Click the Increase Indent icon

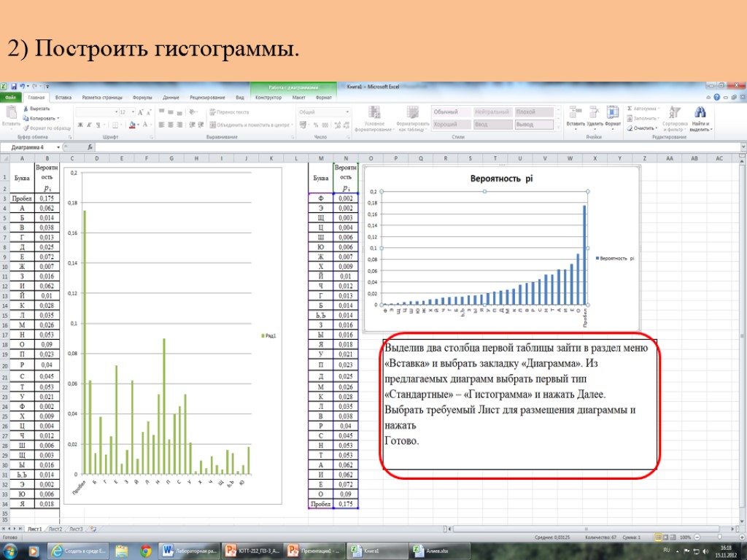[201, 125]
